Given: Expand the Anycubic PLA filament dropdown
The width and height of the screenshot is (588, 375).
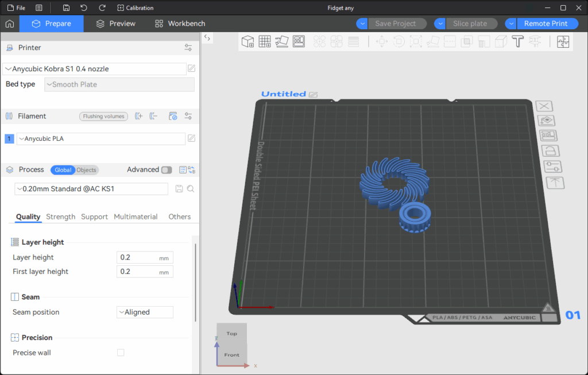Looking at the screenshot, I should coord(100,138).
